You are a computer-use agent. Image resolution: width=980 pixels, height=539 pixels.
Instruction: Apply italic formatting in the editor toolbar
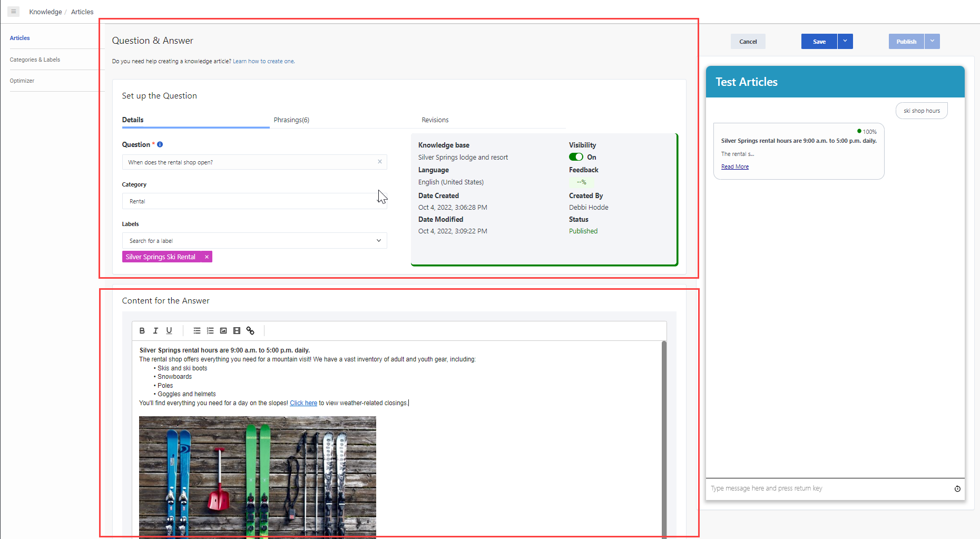click(155, 331)
